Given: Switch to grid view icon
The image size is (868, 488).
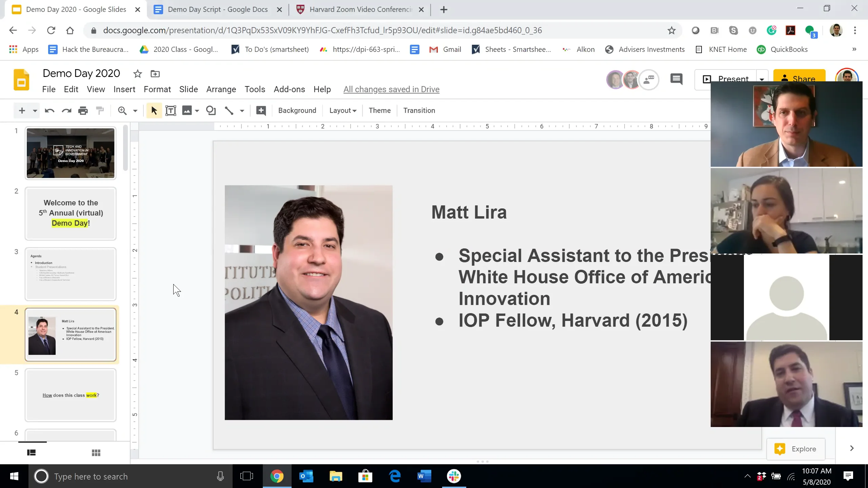Looking at the screenshot, I should pos(96,452).
